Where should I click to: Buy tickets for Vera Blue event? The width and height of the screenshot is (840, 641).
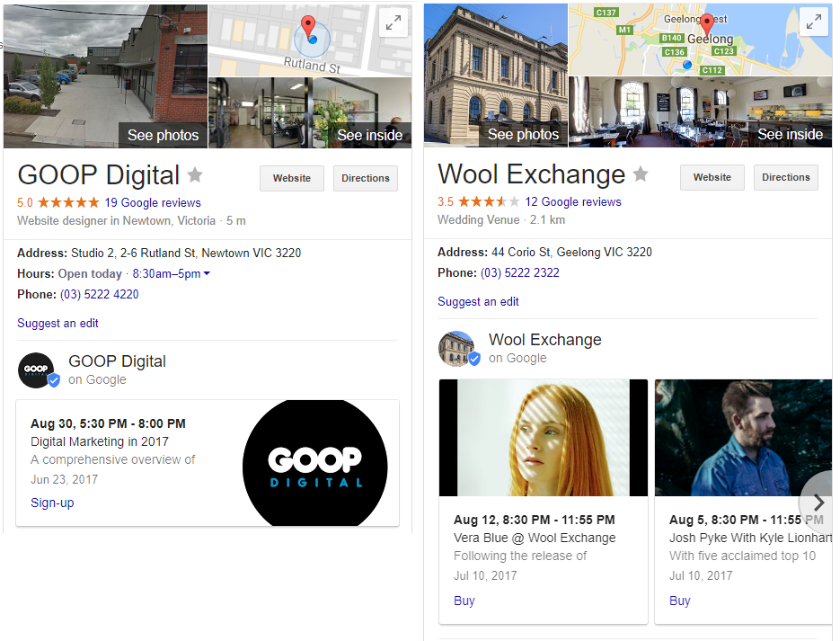464,601
